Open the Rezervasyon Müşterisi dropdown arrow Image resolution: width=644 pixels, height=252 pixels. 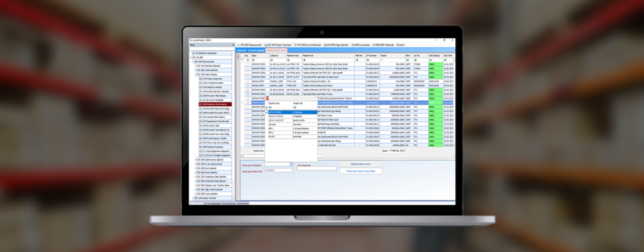(291, 164)
